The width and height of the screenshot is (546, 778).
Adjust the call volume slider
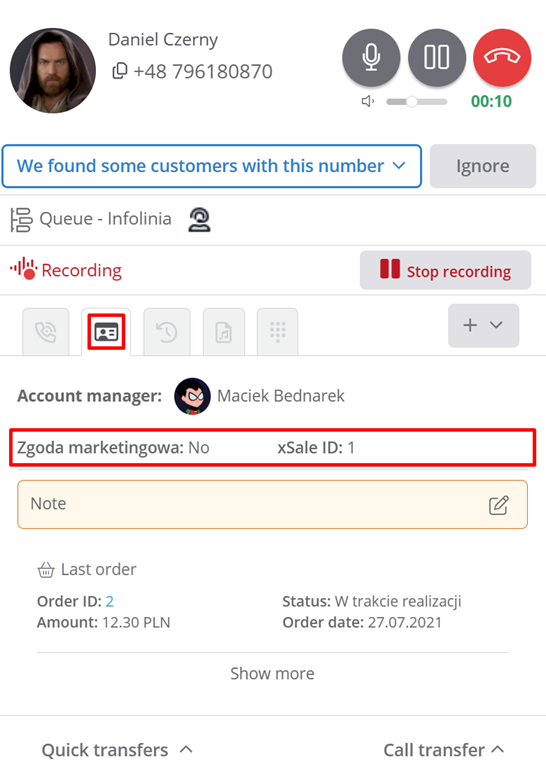coord(416,102)
